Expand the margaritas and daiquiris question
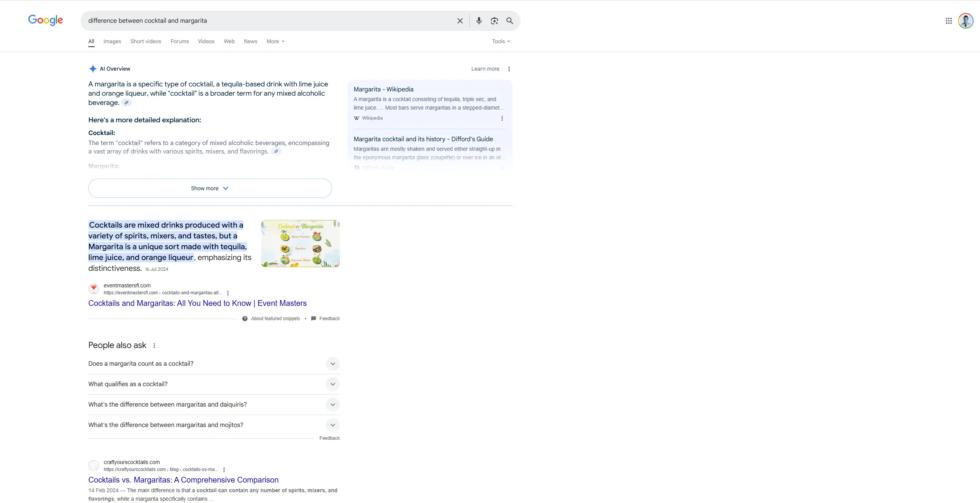The width and height of the screenshot is (980, 503). click(x=214, y=404)
